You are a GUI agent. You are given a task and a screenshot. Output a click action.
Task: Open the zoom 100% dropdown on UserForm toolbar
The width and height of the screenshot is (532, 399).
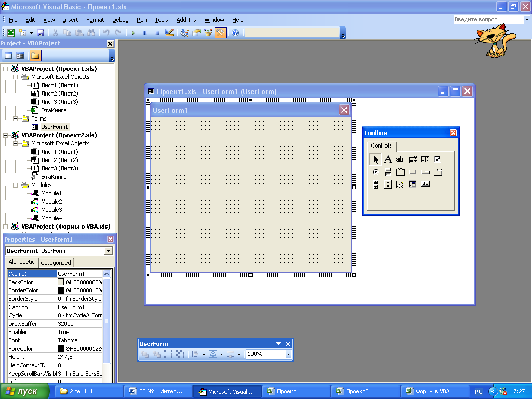pyautogui.click(x=288, y=354)
